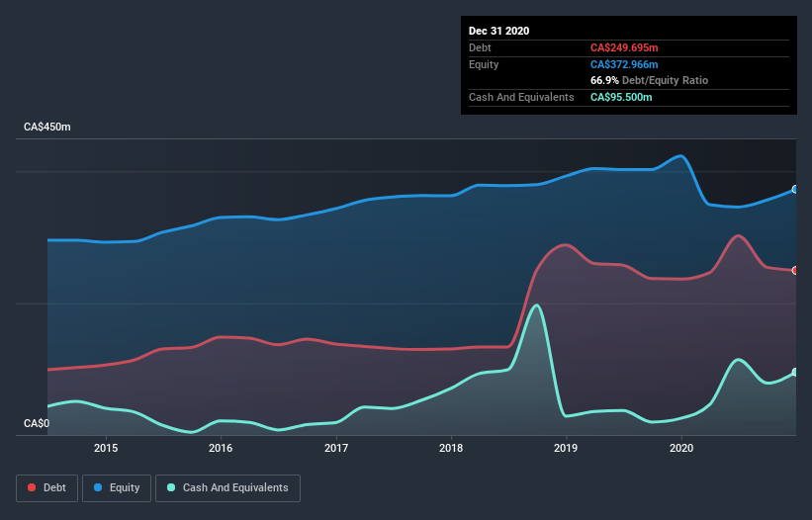Click the blue Equity legend dot
This screenshot has width=812, height=520.
click(97, 487)
